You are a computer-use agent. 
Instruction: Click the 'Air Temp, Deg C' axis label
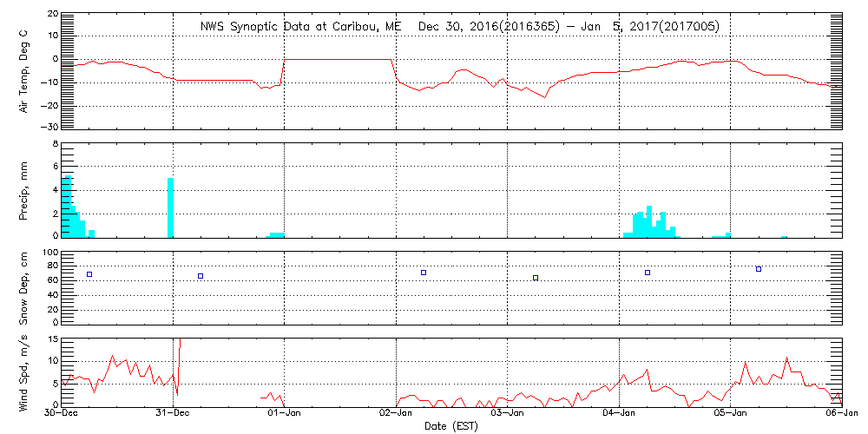23,73
